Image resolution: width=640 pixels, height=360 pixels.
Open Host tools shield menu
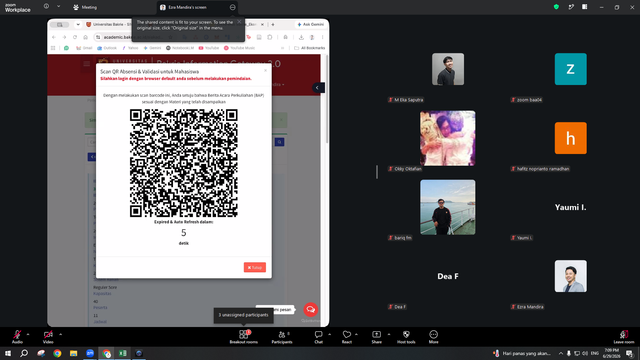[x=406, y=337]
